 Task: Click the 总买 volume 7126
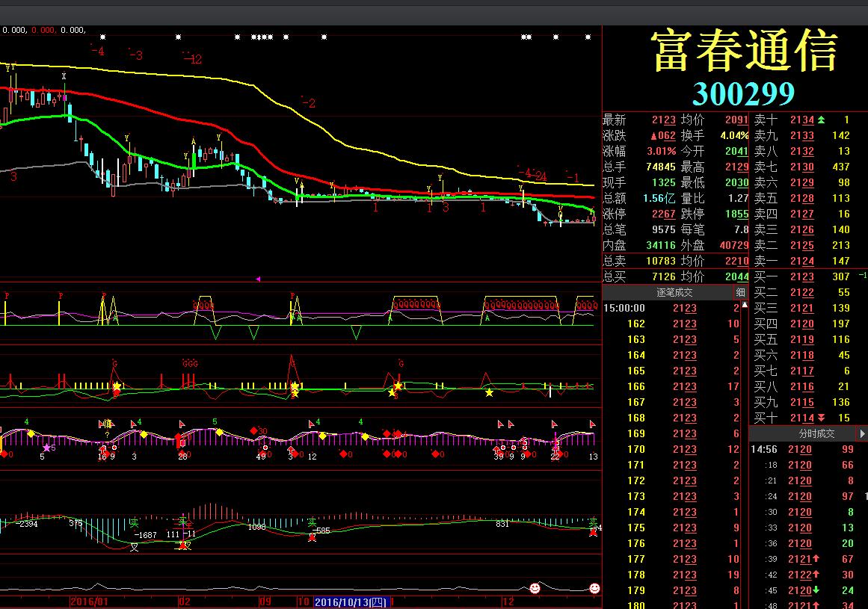tap(664, 276)
